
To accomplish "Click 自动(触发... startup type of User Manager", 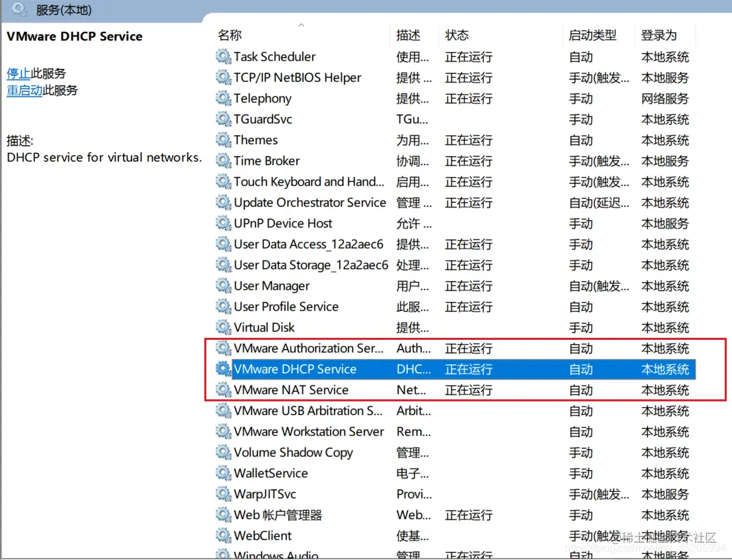I will (x=599, y=286).
